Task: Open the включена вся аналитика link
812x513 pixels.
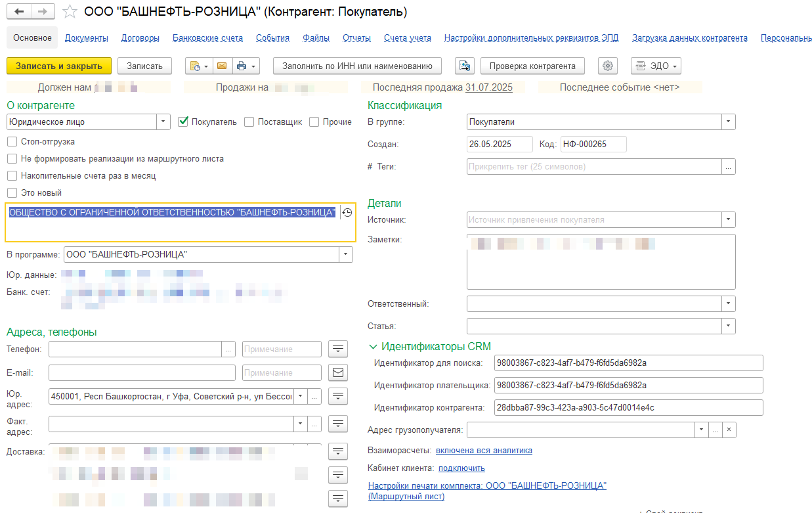Action: point(484,450)
